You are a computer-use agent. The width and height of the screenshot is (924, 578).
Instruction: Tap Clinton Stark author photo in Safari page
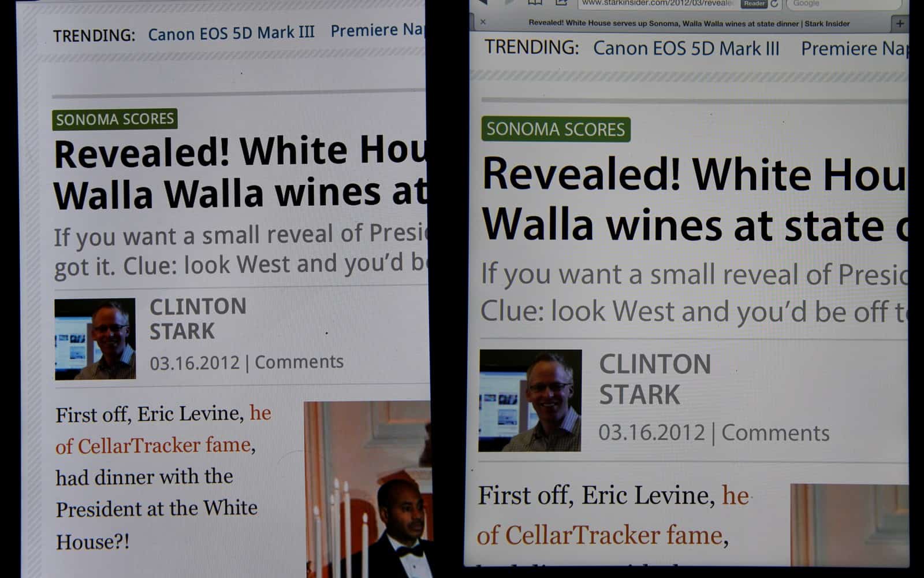point(530,401)
